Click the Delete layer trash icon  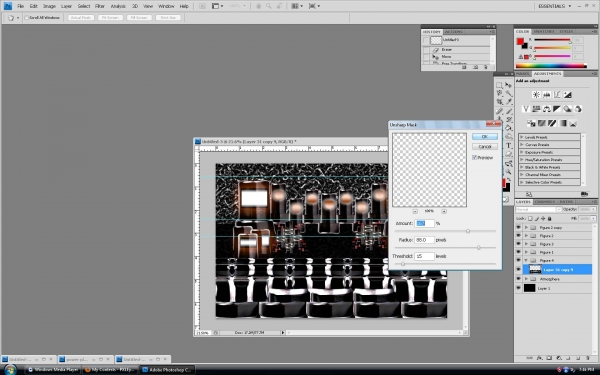[x=588, y=358]
